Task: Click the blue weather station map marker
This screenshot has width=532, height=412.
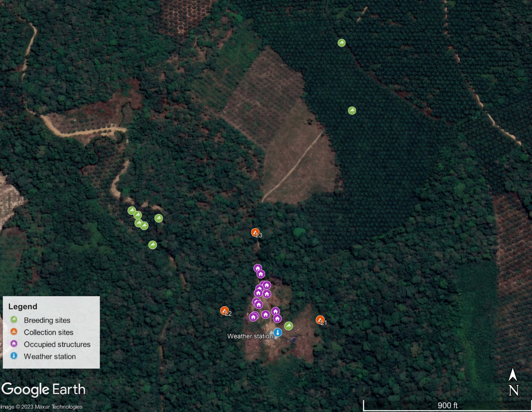Action: pos(278,332)
